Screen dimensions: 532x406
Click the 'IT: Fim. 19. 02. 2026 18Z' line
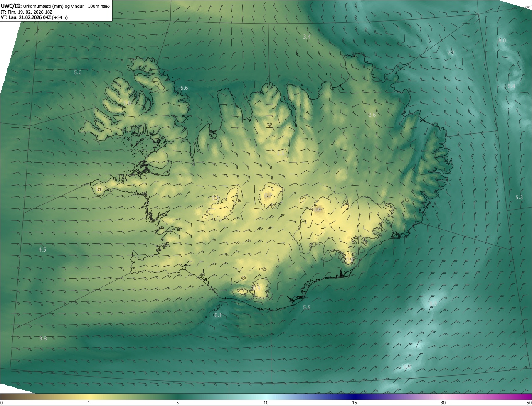click(x=27, y=12)
